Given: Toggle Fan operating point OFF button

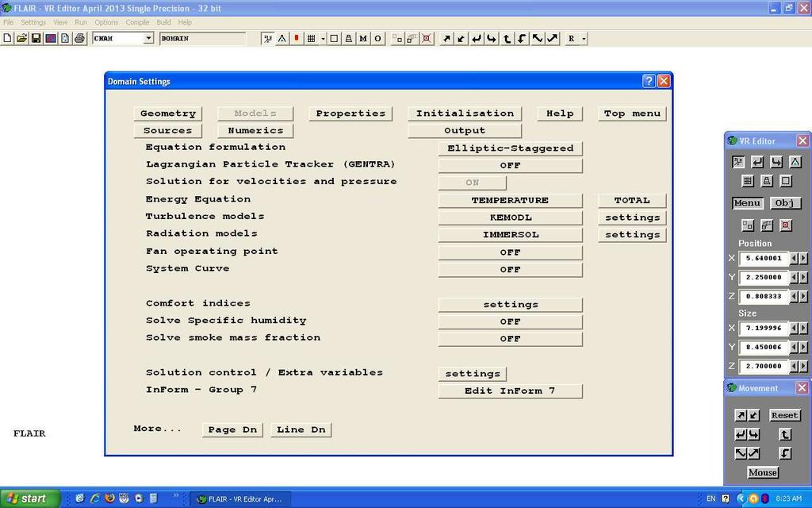Looking at the screenshot, I should point(510,252).
